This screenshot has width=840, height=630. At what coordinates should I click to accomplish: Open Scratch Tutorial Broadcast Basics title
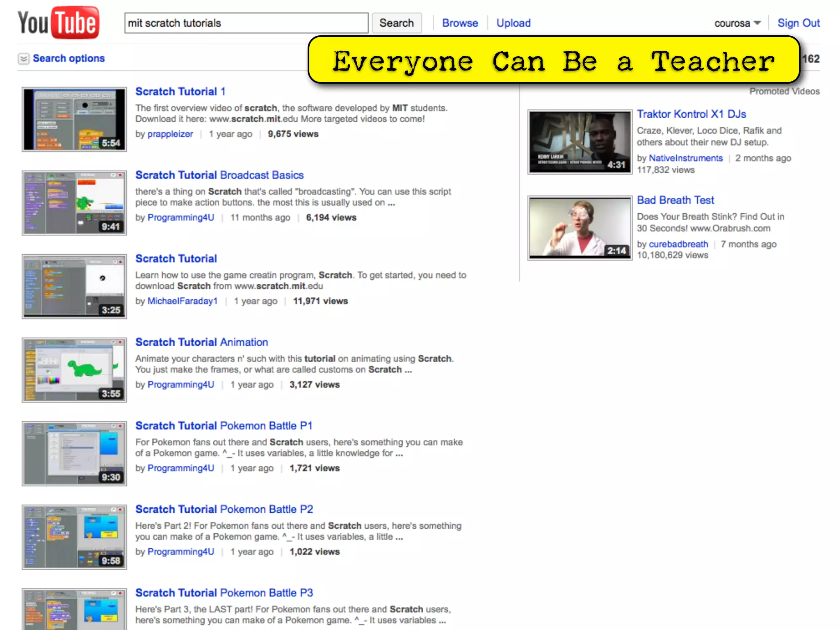tap(219, 175)
